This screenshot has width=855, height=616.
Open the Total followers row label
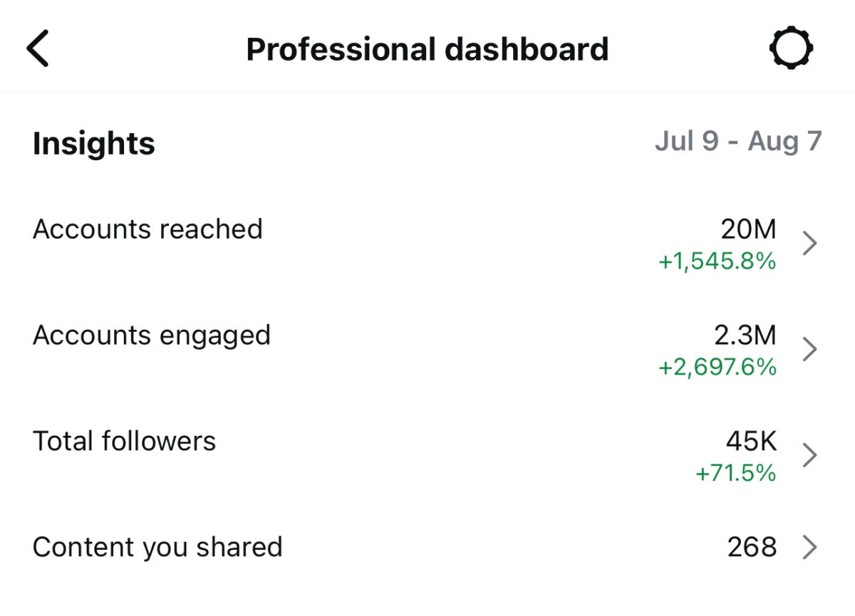pyautogui.click(x=124, y=441)
